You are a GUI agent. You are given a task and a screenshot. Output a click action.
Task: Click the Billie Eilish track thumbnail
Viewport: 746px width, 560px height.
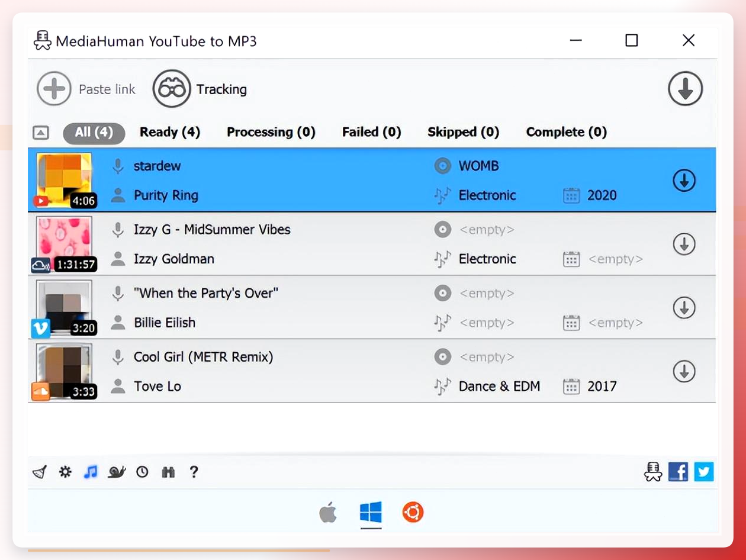(65, 308)
